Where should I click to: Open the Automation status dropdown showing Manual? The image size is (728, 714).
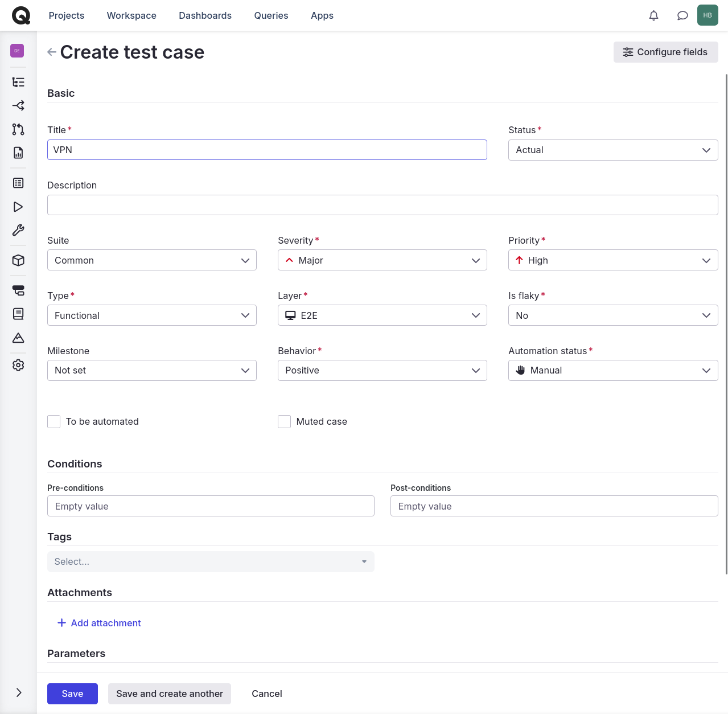[x=613, y=370]
